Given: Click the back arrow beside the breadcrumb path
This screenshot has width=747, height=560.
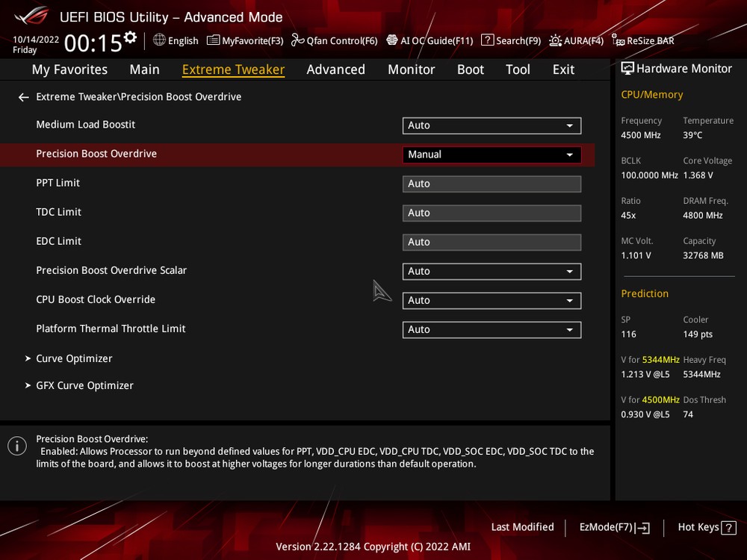Looking at the screenshot, I should pos(24,97).
